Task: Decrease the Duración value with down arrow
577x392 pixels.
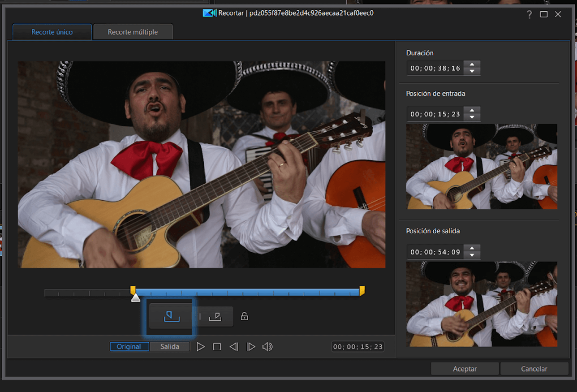Action: click(472, 72)
